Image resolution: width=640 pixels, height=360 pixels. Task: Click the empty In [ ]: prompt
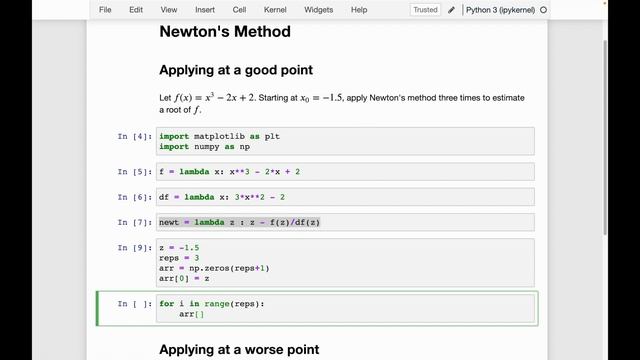click(x=135, y=304)
